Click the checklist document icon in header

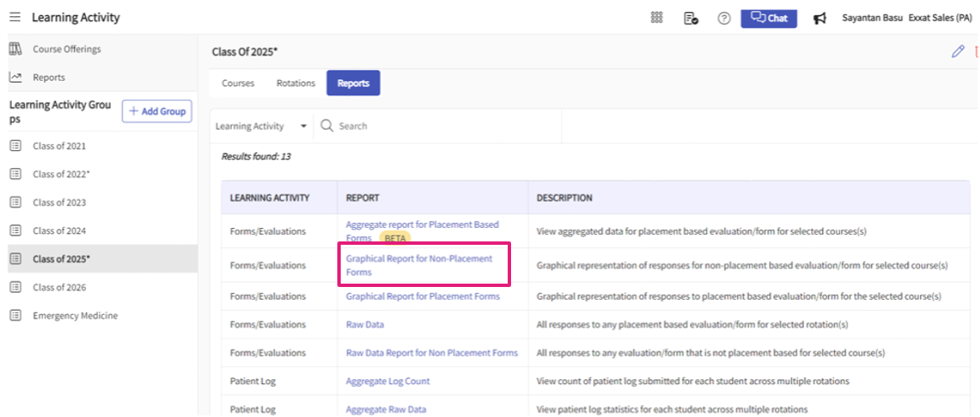[690, 19]
